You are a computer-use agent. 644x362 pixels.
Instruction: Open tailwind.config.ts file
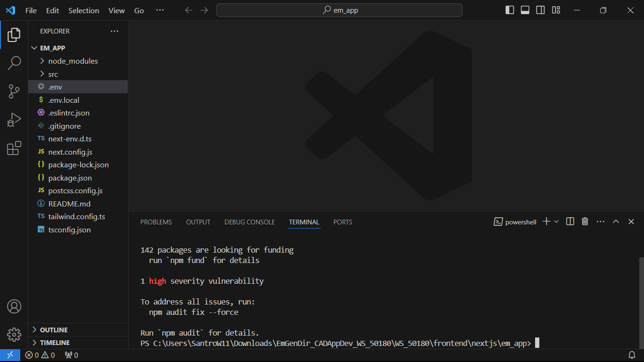[78, 216]
